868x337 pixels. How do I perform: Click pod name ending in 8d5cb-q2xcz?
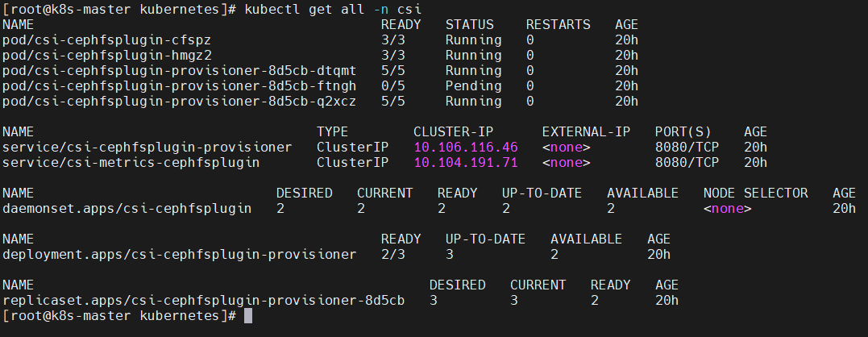179,102
